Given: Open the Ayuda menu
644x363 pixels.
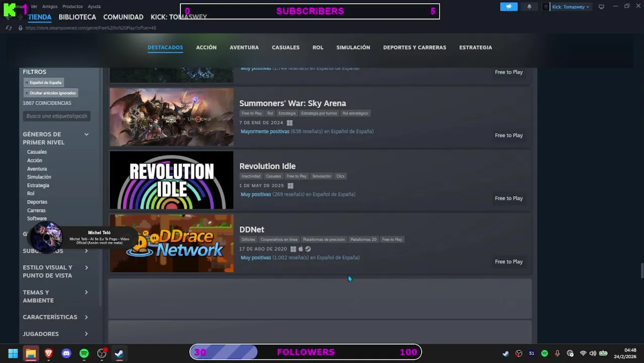Looking at the screenshot, I should pos(94,7).
